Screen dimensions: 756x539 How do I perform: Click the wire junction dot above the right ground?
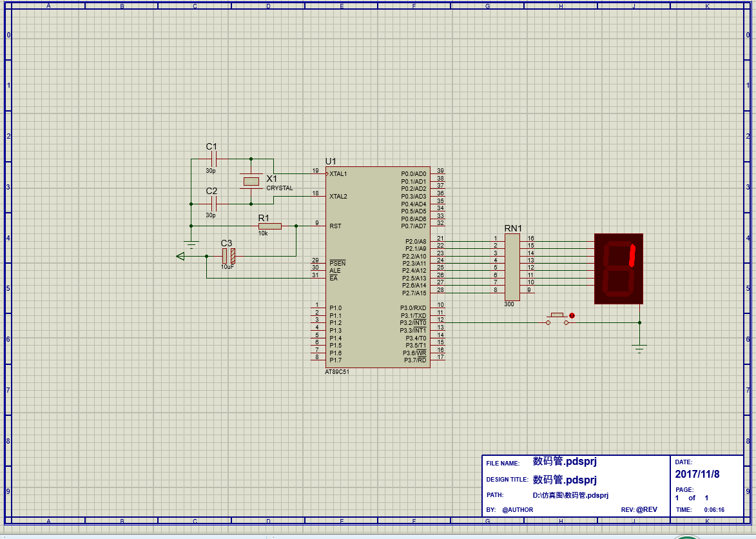640,322
